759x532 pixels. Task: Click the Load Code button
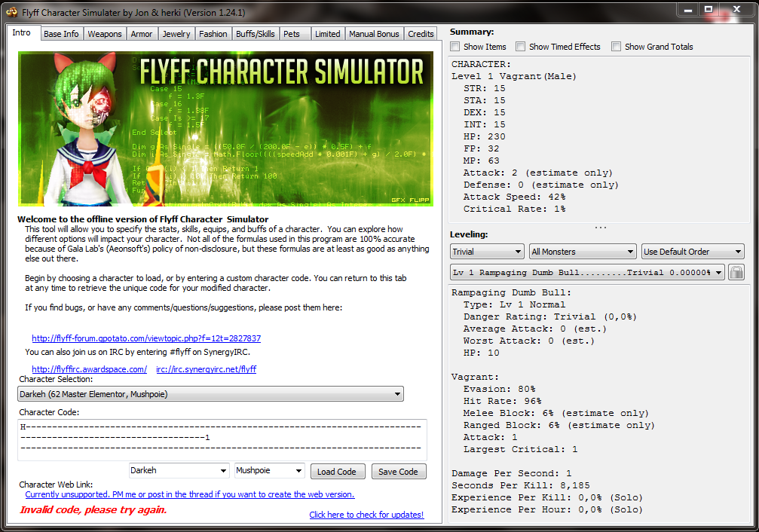[337, 472]
